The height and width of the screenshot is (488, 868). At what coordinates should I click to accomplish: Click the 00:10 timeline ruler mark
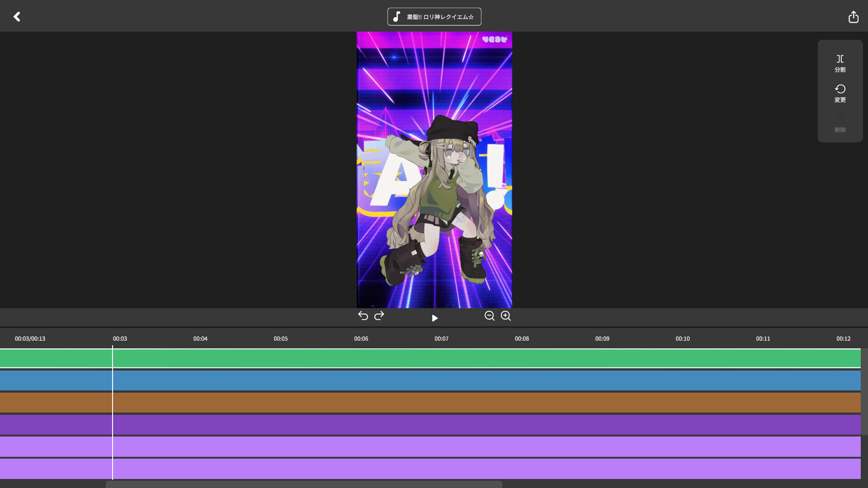pyautogui.click(x=682, y=338)
